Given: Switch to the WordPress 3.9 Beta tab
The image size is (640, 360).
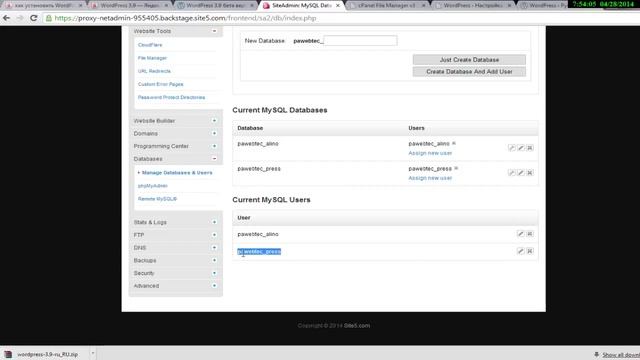Looking at the screenshot, I should [x=216, y=6].
